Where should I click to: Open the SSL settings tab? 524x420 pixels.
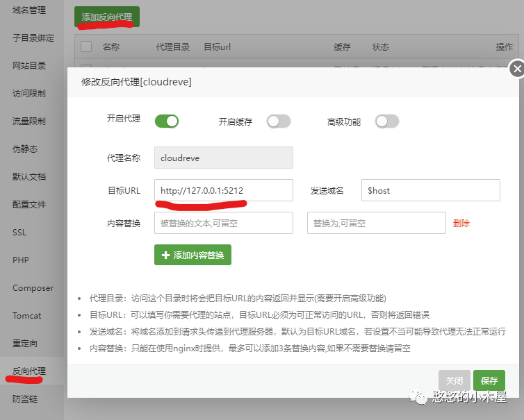click(19, 233)
